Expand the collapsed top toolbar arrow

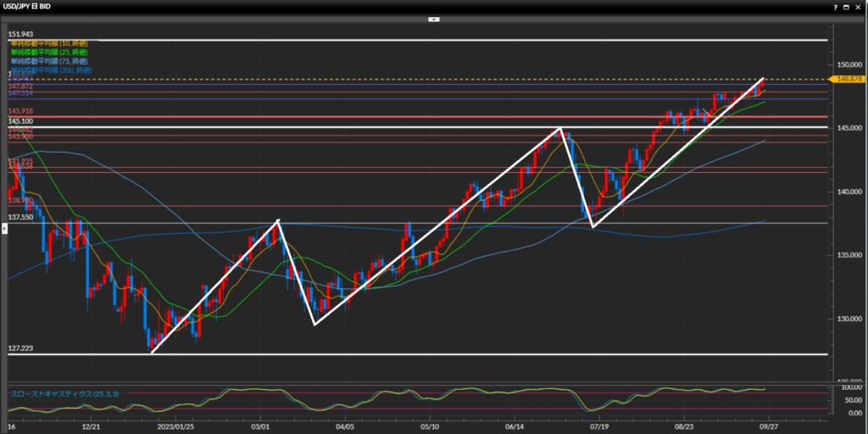point(433,18)
